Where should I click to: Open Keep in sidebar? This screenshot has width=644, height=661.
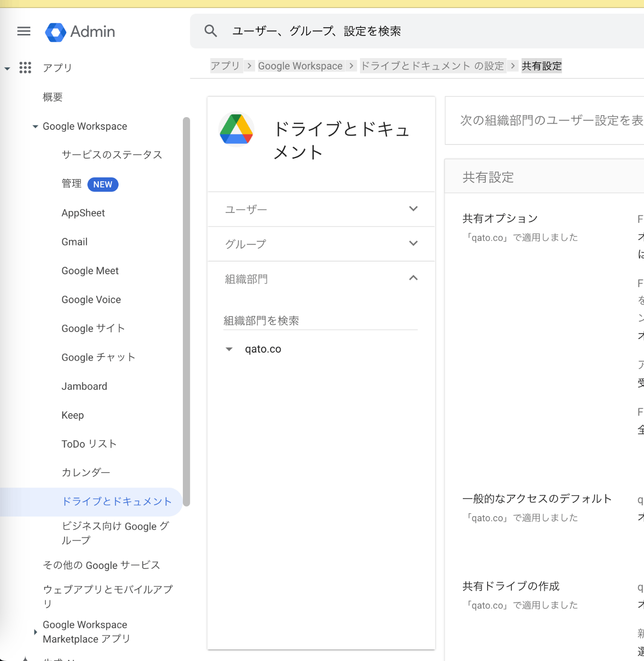72,415
